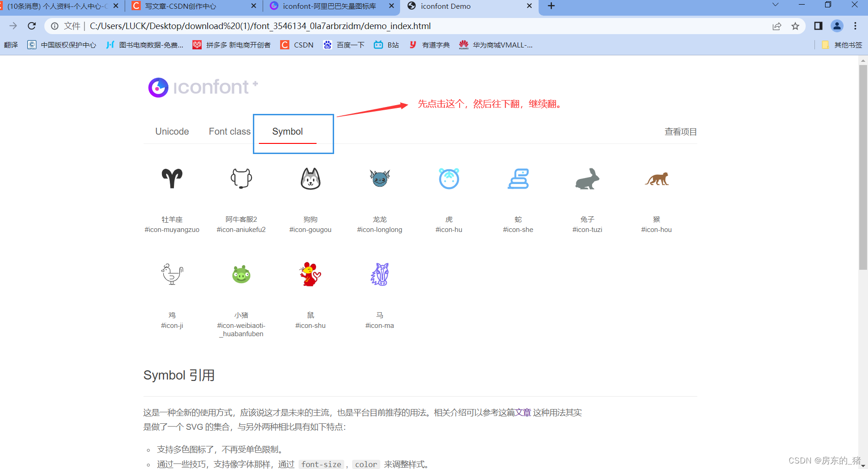868x469 pixels.
Task: Click the 鸡 rooster icon
Action: (x=172, y=274)
